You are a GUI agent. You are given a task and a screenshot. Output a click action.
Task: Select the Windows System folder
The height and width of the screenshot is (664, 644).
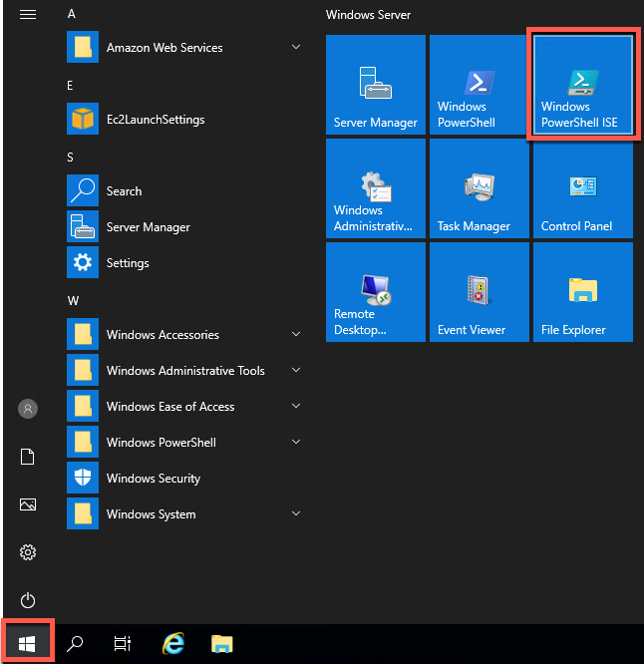coord(185,514)
